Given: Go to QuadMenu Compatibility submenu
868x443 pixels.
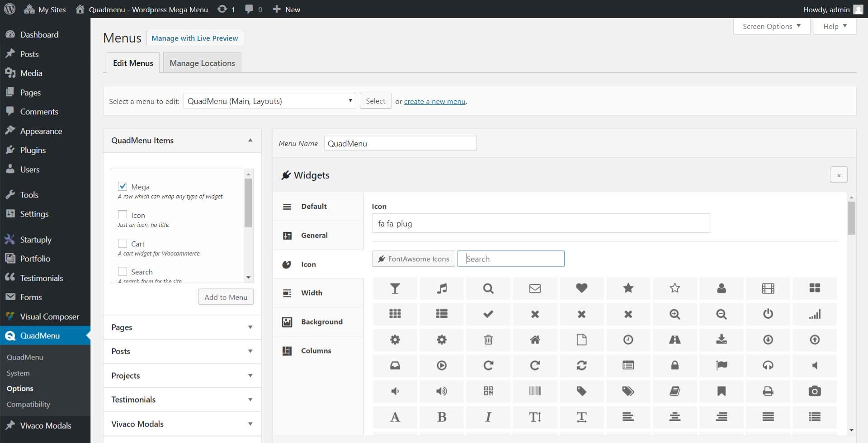Looking at the screenshot, I should point(28,404).
